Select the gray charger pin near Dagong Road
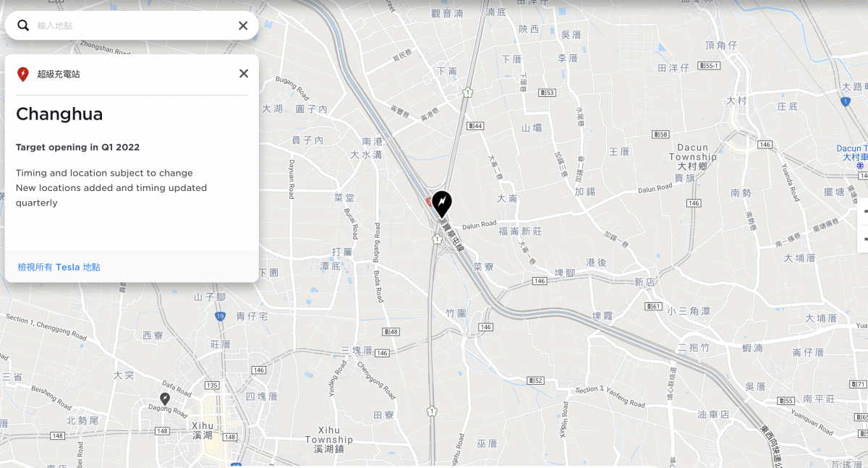This screenshot has width=868, height=468. point(165,399)
